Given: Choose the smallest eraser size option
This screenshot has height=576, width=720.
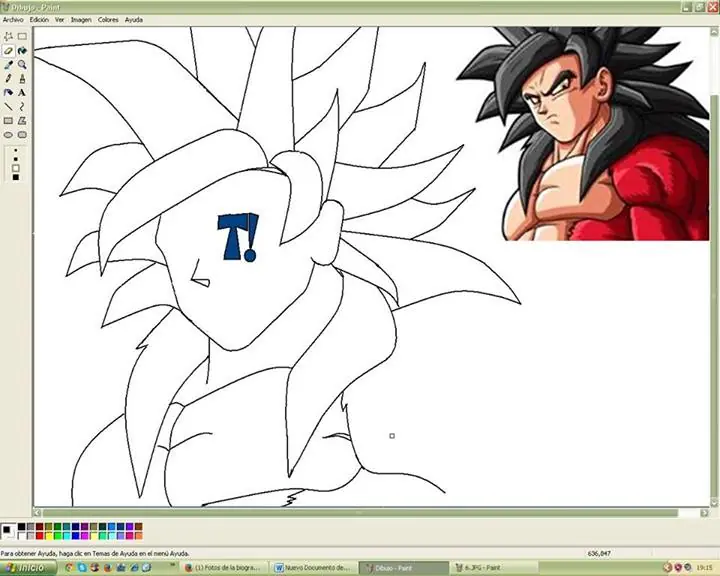Looking at the screenshot, I should [16, 150].
